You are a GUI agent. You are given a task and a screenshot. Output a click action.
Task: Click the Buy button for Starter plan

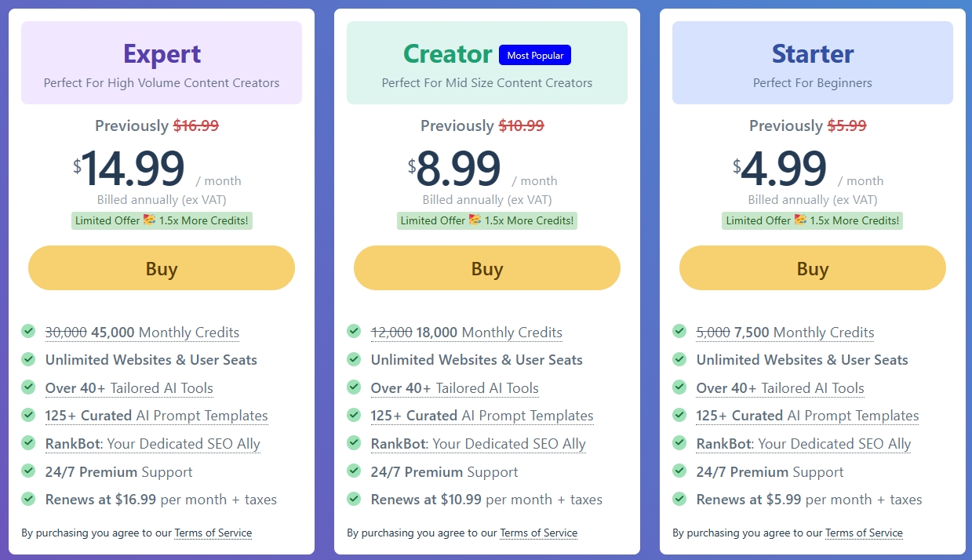[x=813, y=268]
